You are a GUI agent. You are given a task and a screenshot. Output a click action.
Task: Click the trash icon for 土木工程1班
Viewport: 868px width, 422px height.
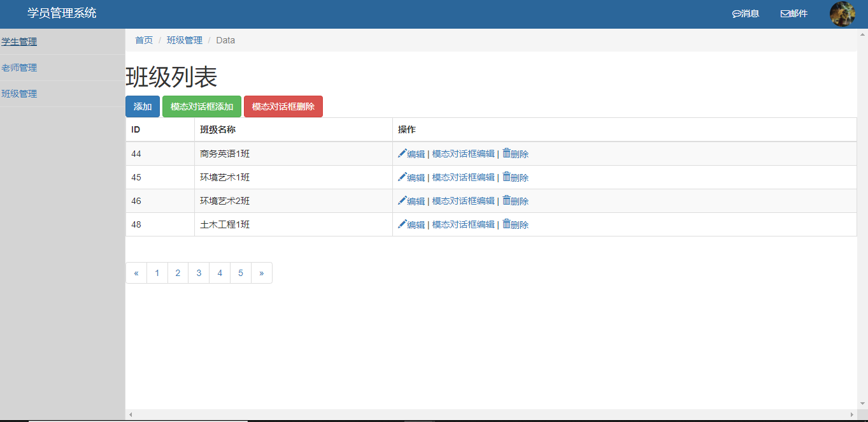[x=506, y=224]
